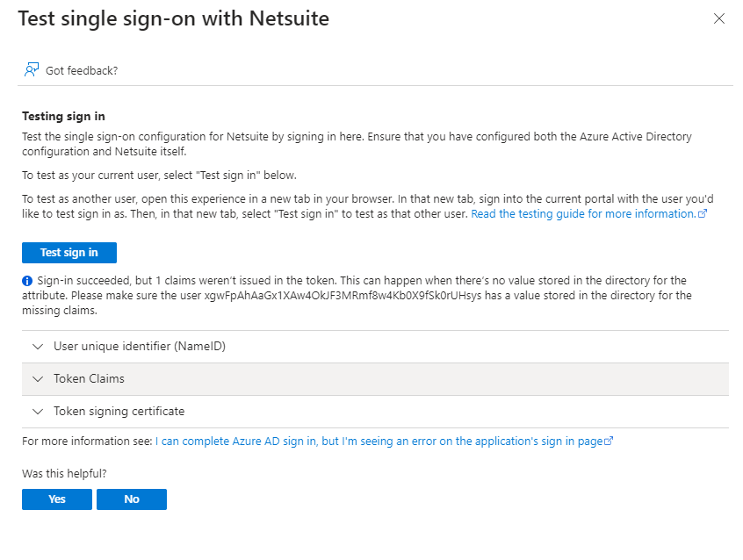Click the Testing sign in heading
The width and height of the screenshot is (743, 560).
(x=63, y=116)
